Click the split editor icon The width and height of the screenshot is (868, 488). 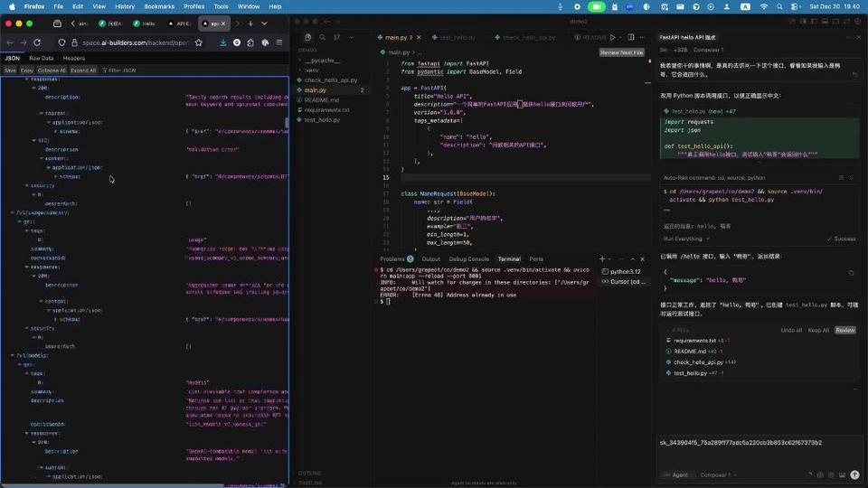coord(630,37)
